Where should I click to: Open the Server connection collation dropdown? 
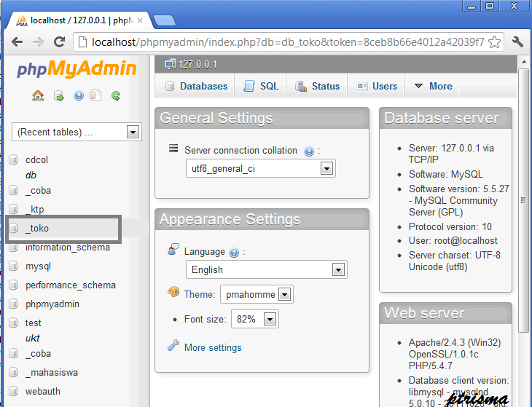pyautogui.click(x=261, y=168)
